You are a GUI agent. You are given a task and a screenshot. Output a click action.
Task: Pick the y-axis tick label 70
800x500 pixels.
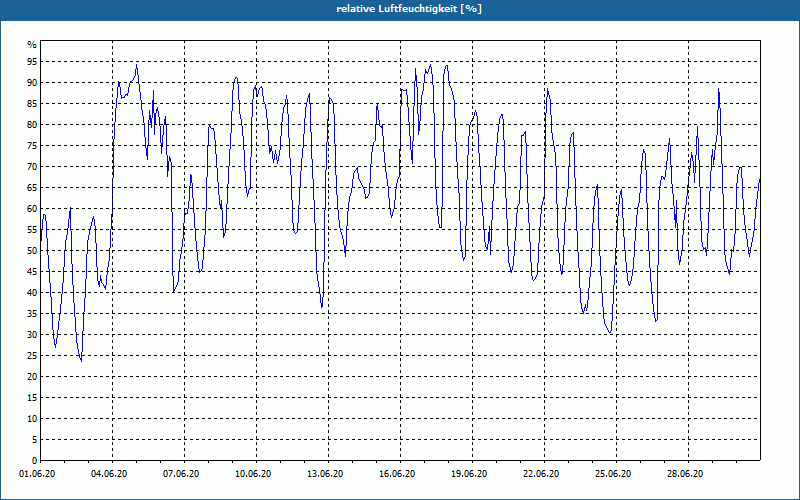(x=32, y=166)
